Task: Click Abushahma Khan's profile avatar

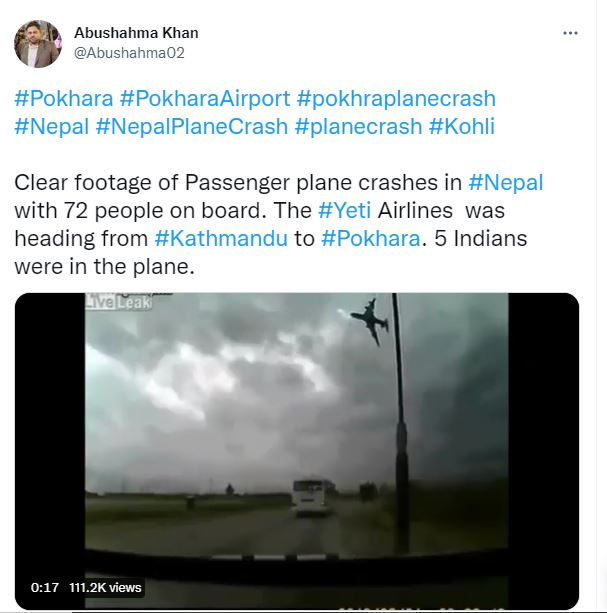Action: 38,43
